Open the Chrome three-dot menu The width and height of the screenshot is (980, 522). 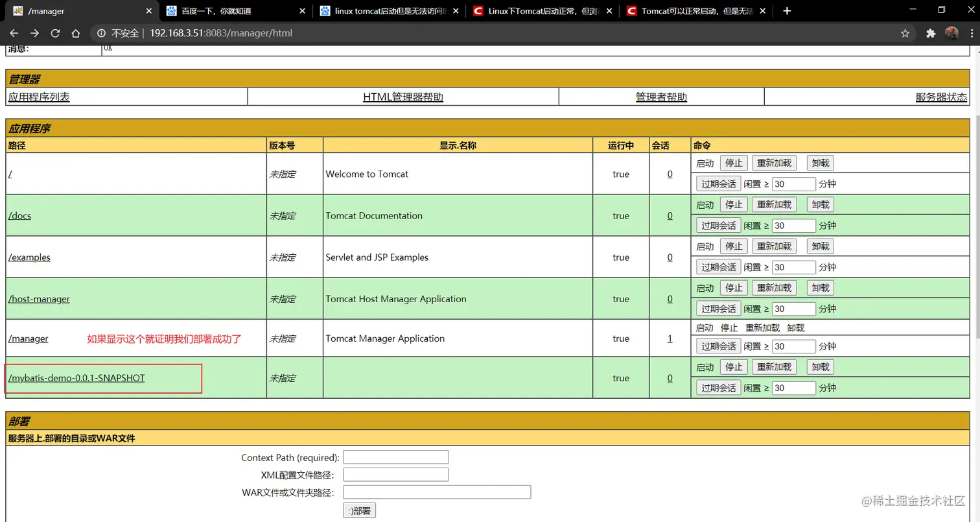[x=971, y=33]
